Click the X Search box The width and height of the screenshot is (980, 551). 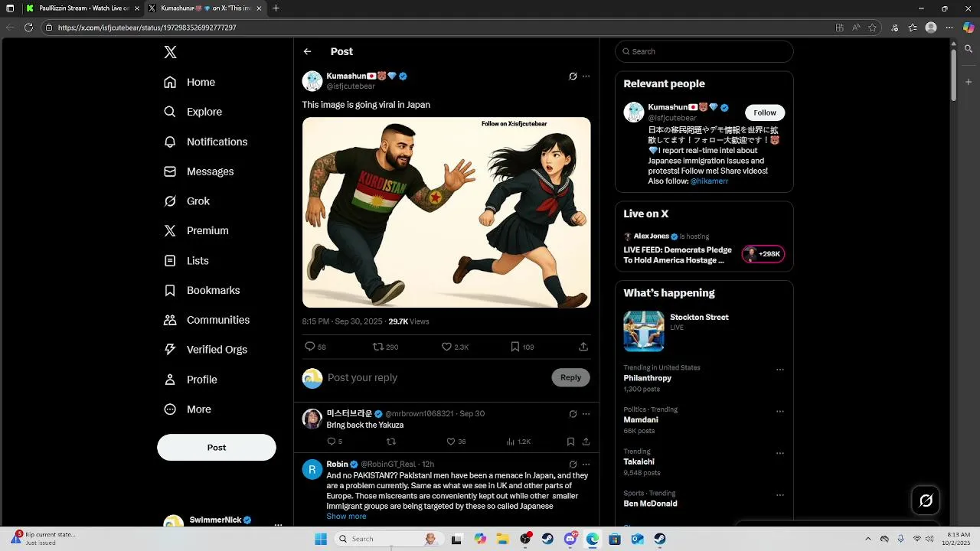point(704,51)
